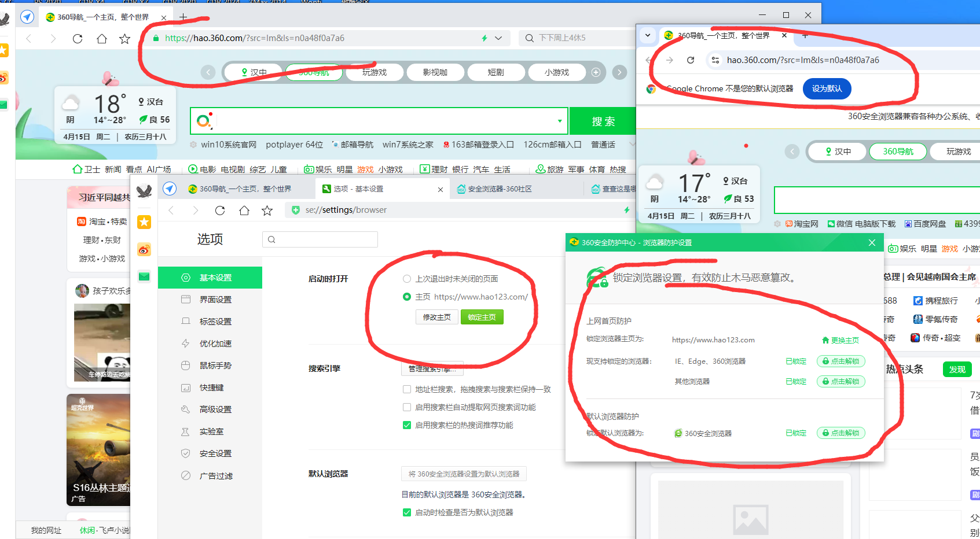Click lightning icon at settings address bar end
980x539 pixels.
pos(626,210)
